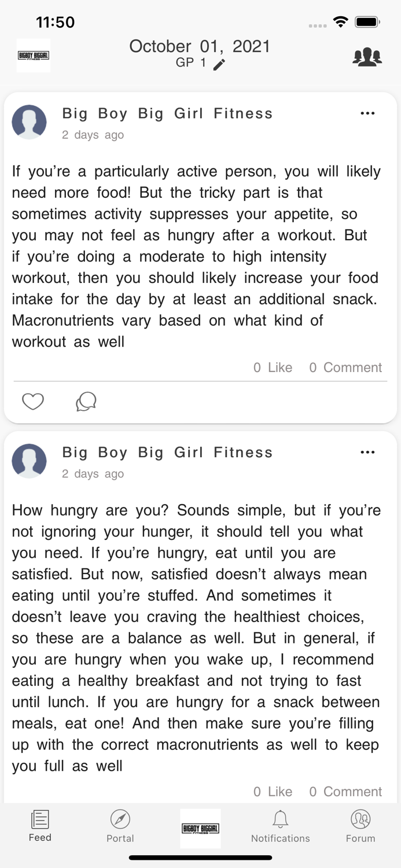Tap 0 Like on the second post
Viewport: 401px width, 868px height.
click(x=273, y=792)
